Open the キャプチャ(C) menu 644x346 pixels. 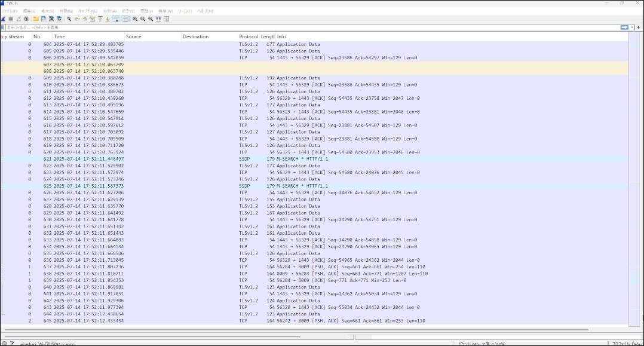[x=88, y=11]
